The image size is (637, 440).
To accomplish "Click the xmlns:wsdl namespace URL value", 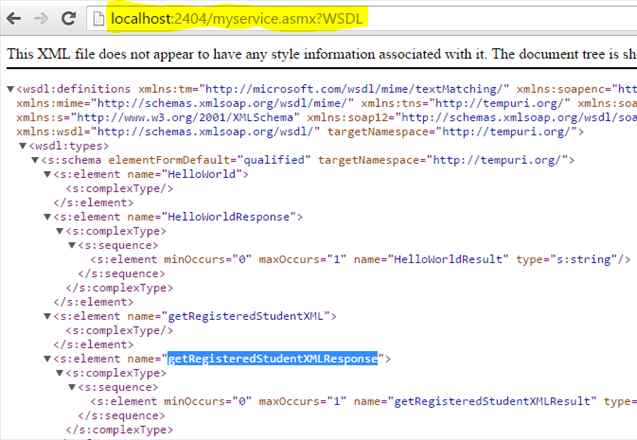I will pos(206,132).
